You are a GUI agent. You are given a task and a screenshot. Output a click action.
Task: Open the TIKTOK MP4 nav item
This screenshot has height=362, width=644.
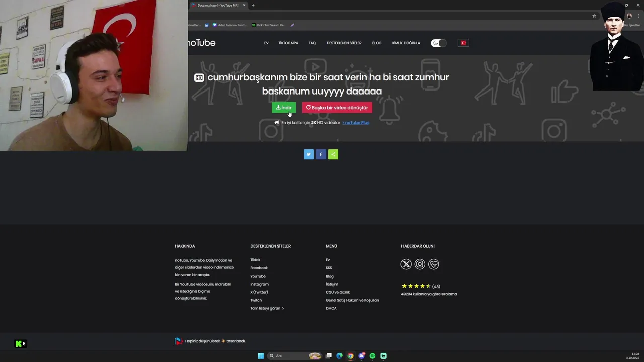coord(288,43)
